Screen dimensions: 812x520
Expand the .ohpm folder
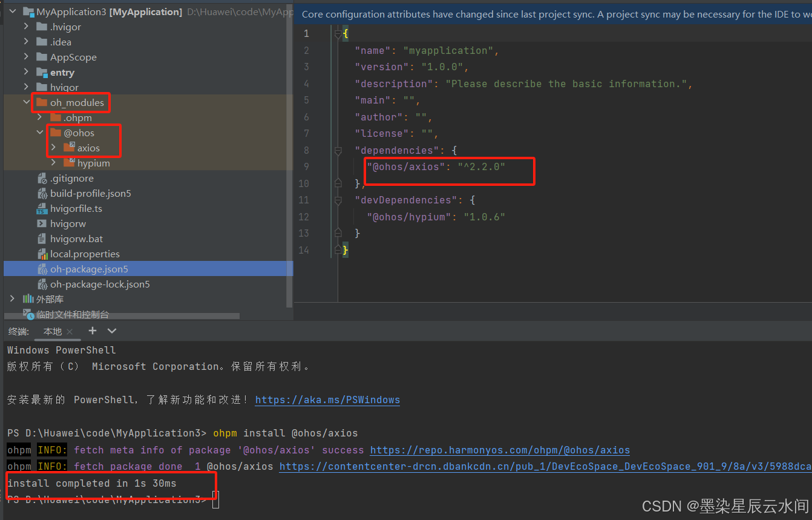click(40, 117)
